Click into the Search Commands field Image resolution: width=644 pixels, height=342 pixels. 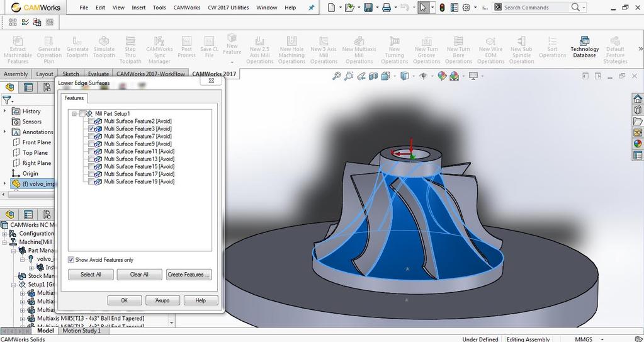536,8
